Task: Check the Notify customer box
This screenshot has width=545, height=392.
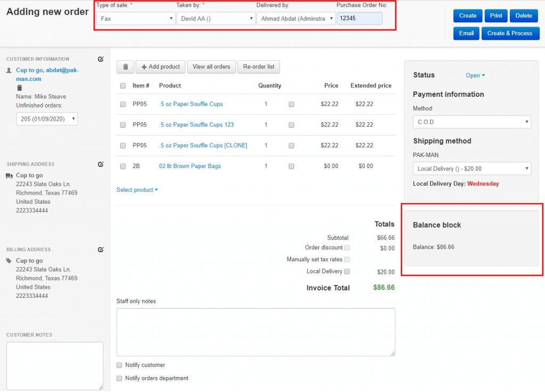Action: 120,365
